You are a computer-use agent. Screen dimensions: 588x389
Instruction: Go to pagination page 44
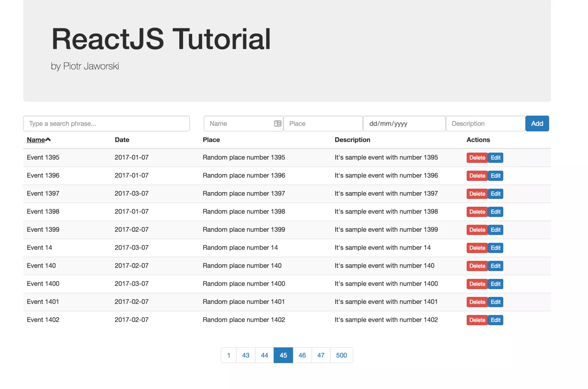pos(265,355)
